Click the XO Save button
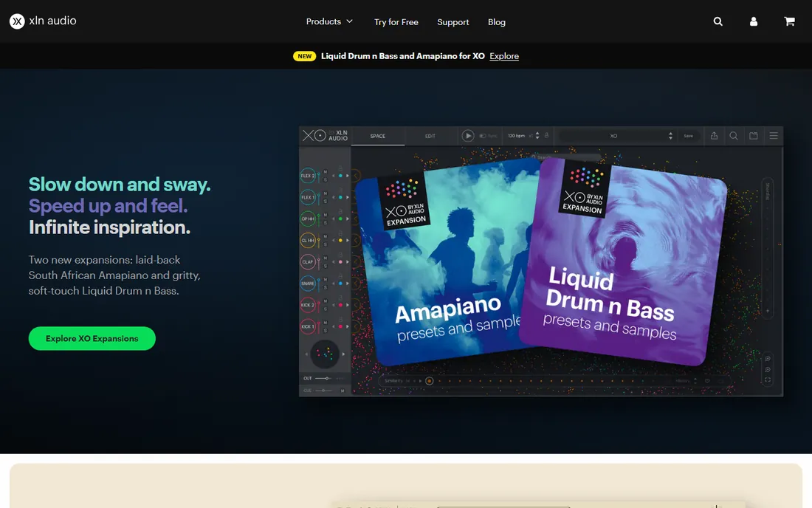 (x=688, y=136)
